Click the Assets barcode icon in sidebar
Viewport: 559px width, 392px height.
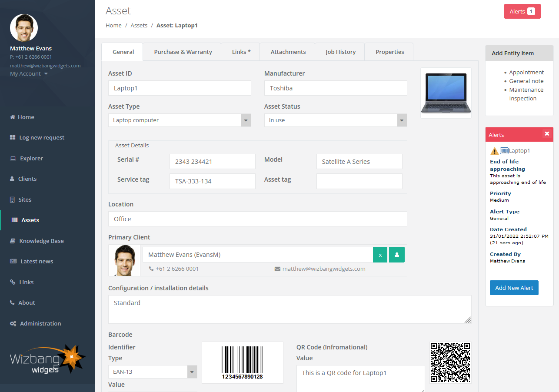[x=15, y=220]
